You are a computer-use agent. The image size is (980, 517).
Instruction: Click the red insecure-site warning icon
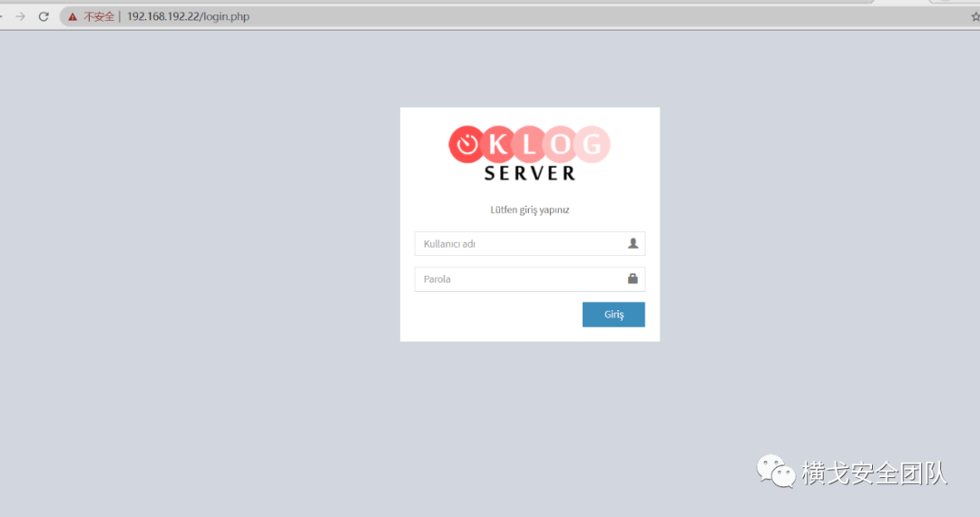coord(73,17)
